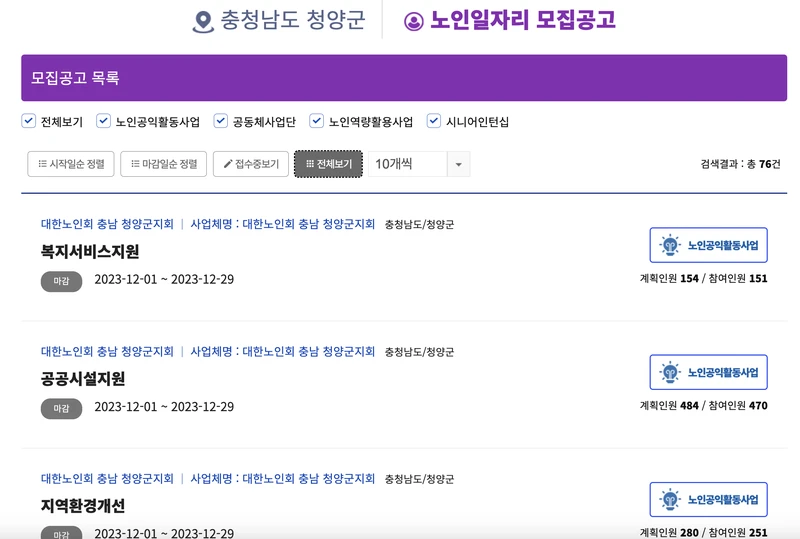The height and width of the screenshot is (539, 800).
Task: Click the 노인공익활동사업 badge in 지역환경개선 row
Action: [708, 499]
